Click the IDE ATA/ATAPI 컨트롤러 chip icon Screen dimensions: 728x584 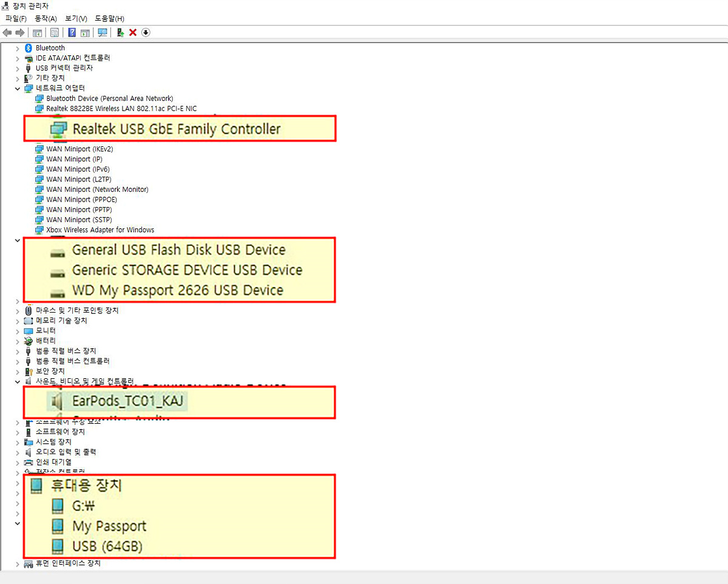click(x=28, y=58)
